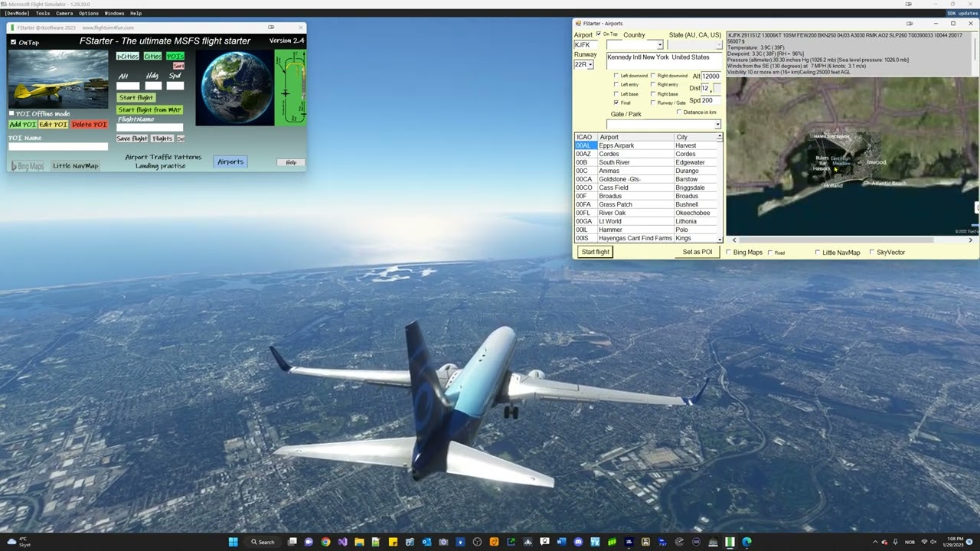The width and height of the screenshot is (980, 551).
Task: Open Visual Studio from the taskbar
Action: coord(342,542)
